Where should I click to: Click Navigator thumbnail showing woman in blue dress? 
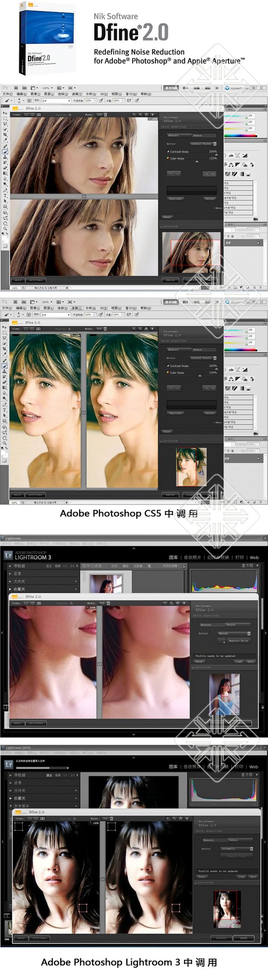(224, 691)
